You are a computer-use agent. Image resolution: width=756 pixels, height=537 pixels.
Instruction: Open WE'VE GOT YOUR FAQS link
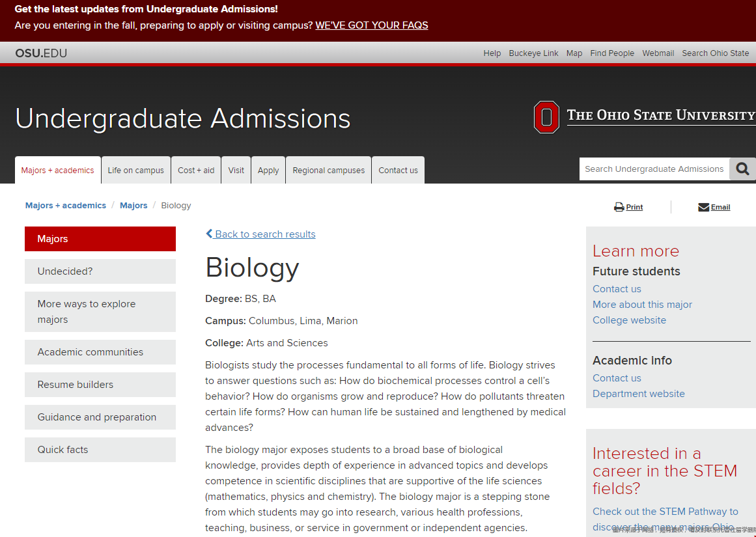[372, 25]
